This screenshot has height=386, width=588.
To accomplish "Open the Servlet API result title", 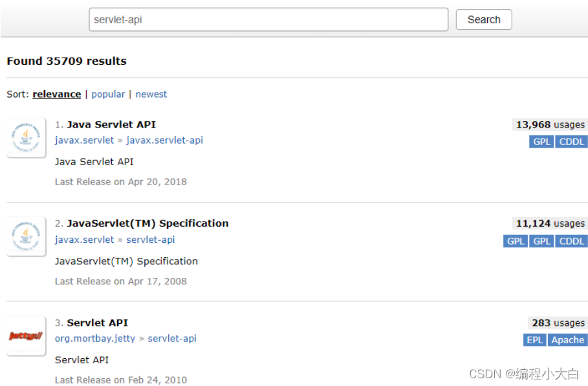I will point(98,323).
